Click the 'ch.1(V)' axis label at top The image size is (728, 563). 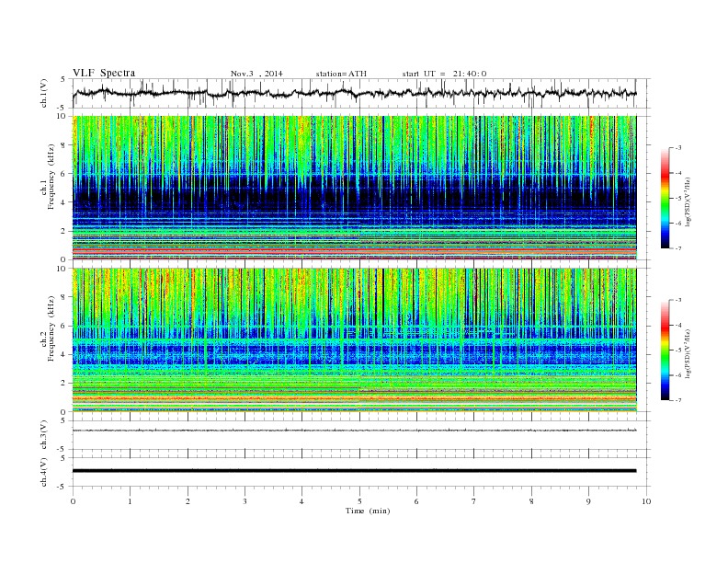point(44,93)
